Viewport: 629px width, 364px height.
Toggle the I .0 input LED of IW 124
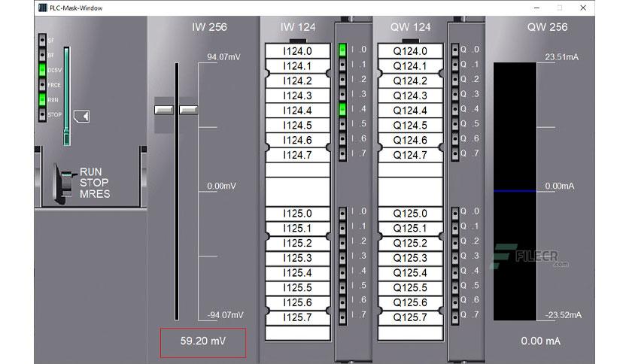pyautogui.click(x=342, y=50)
